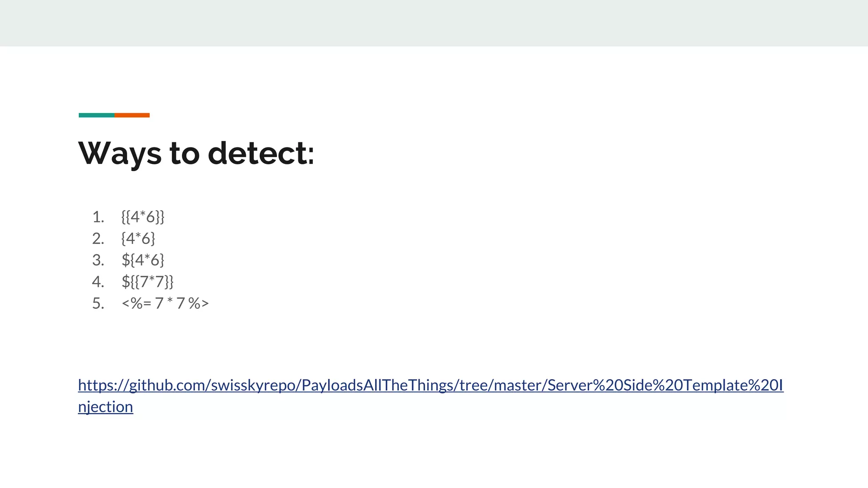The height and width of the screenshot is (488, 868).
Task: Open the PayloadsAllTheThings GitHub link
Action: (431, 385)
